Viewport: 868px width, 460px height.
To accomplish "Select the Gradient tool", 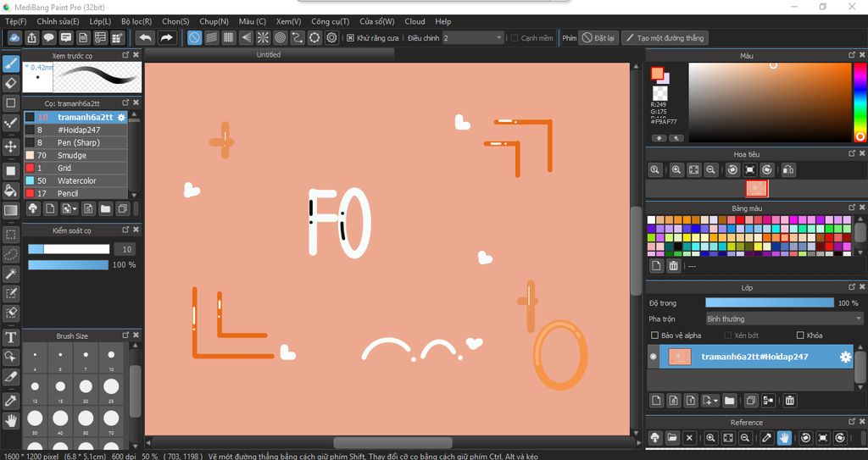I will tap(10, 210).
